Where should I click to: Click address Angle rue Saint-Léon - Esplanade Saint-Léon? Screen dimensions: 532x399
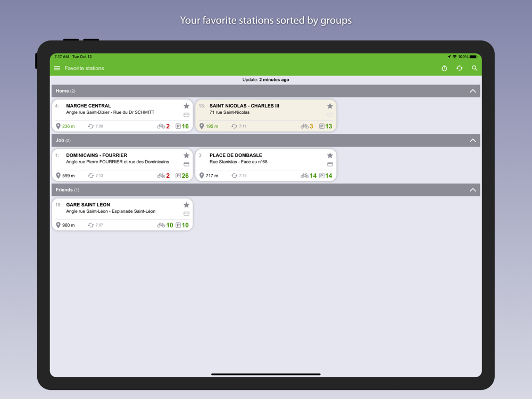[x=111, y=211]
